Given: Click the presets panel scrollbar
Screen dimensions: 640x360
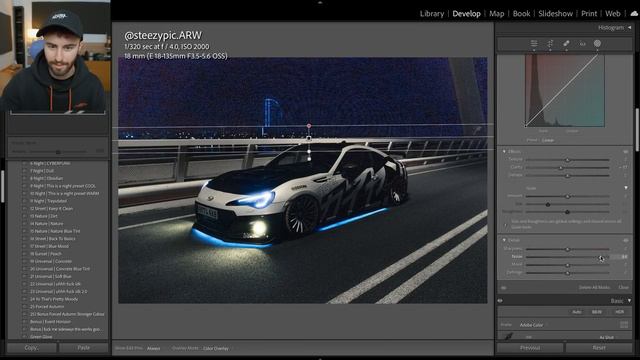Looking at the screenshot, I should point(2,186).
